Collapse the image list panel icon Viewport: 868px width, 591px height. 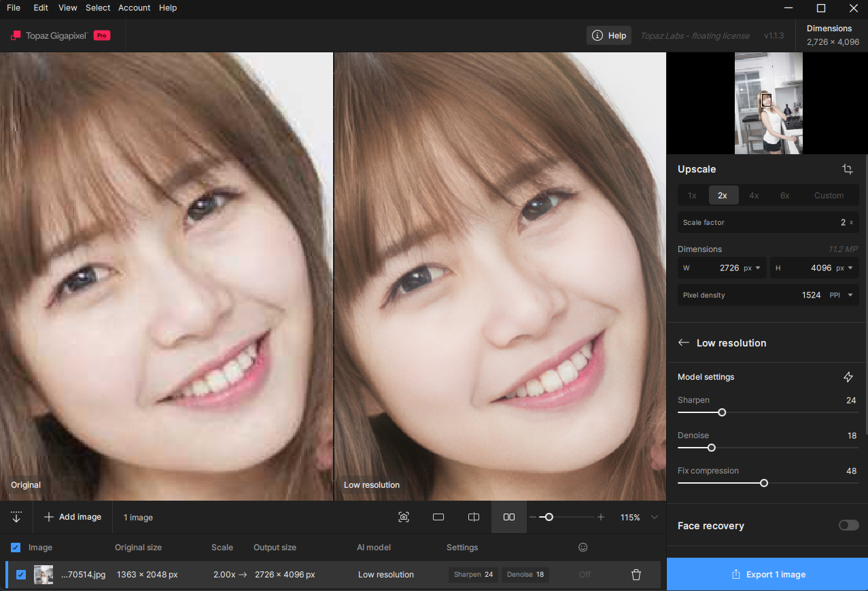pyautogui.click(x=16, y=518)
